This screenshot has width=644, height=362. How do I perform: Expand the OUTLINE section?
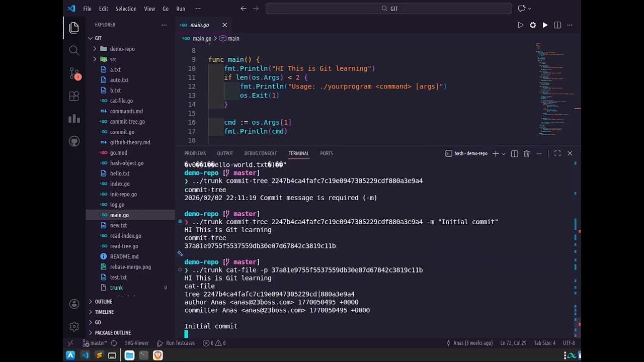click(x=104, y=302)
